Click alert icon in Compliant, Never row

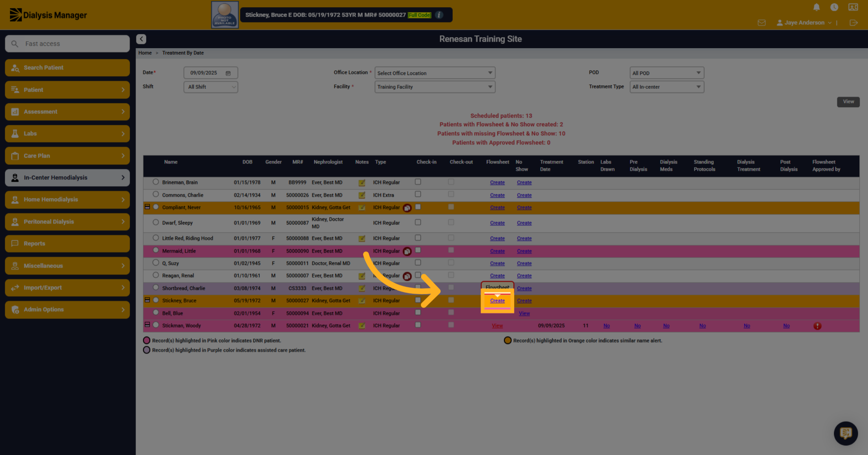pos(407,208)
